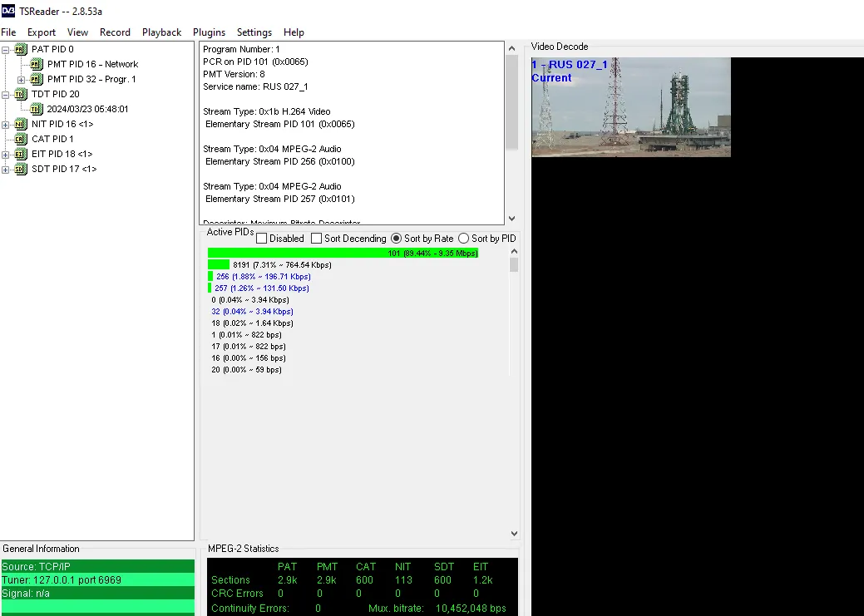Click the TDT PID 20 table icon
864x616 pixels.
21,94
